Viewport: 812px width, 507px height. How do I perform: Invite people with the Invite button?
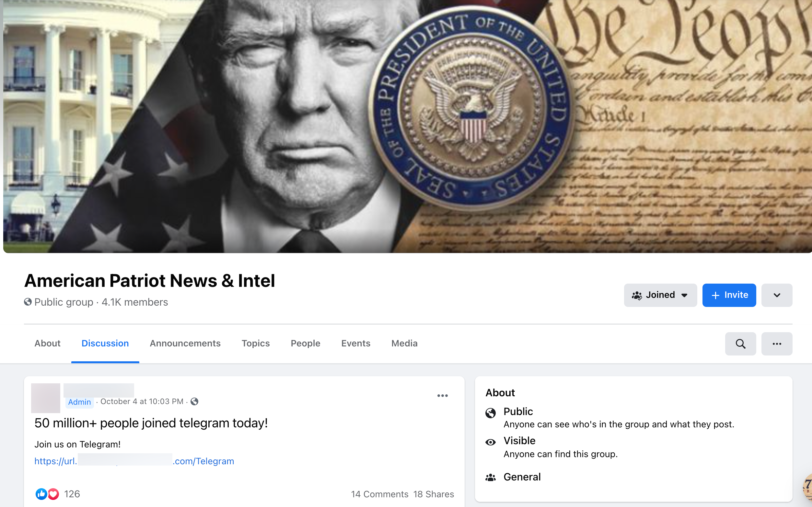pos(729,295)
